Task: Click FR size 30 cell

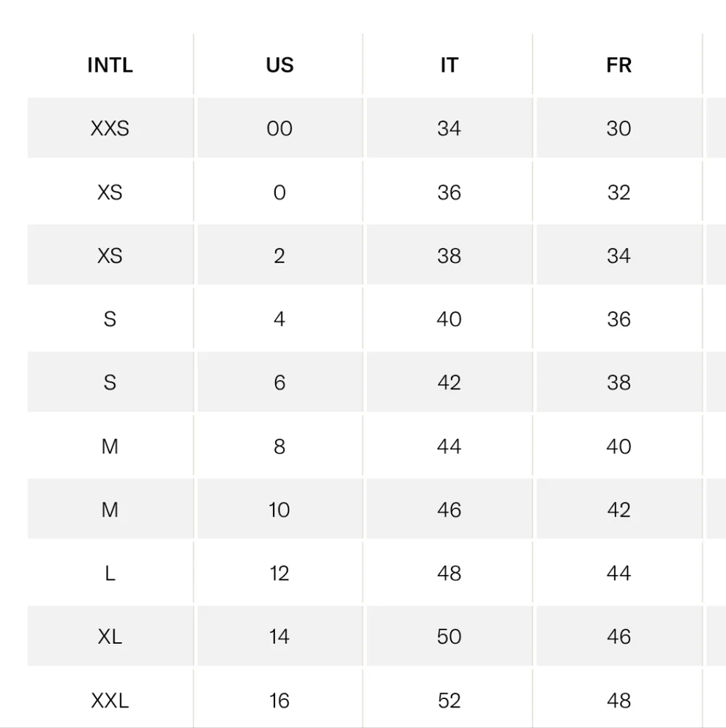Action: (619, 128)
